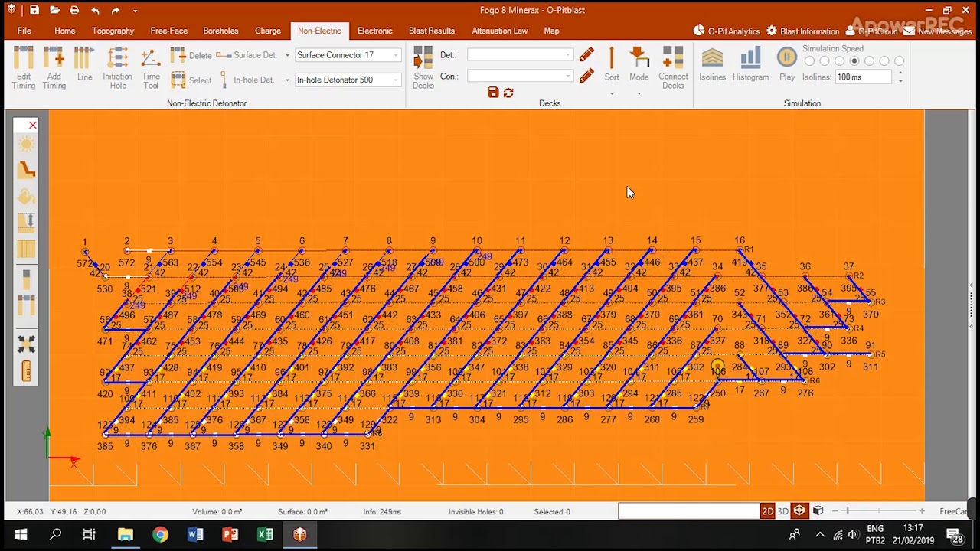Select the last Simulation Speed radio button

coord(899,61)
